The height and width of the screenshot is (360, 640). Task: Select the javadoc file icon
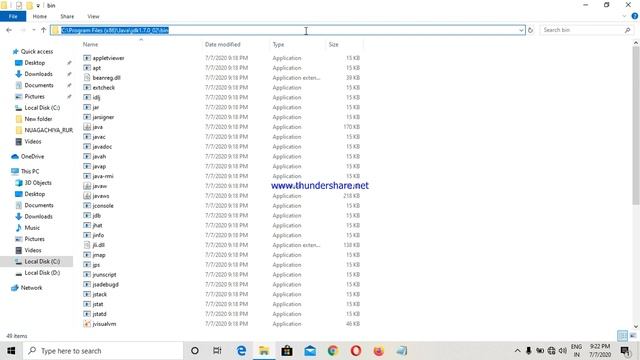(x=87, y=147)
